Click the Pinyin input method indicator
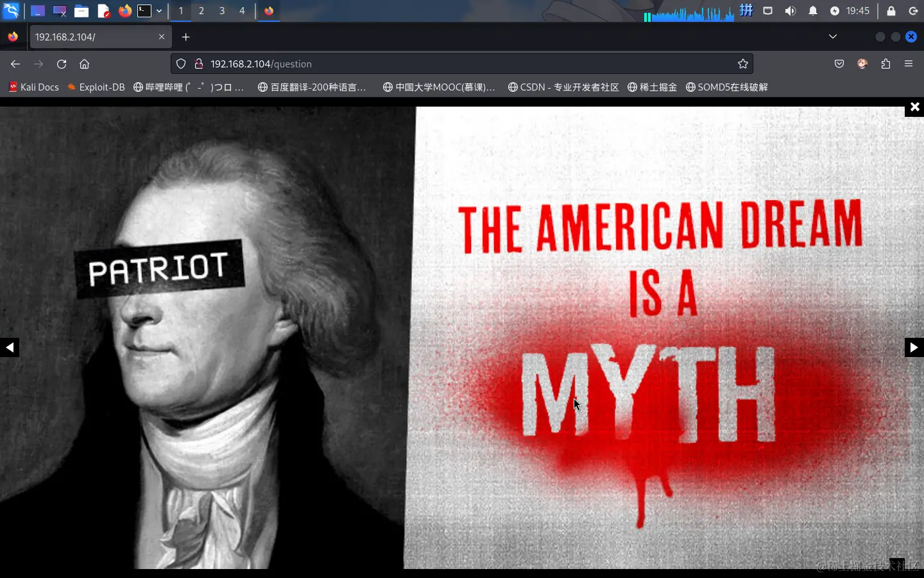 746,10
